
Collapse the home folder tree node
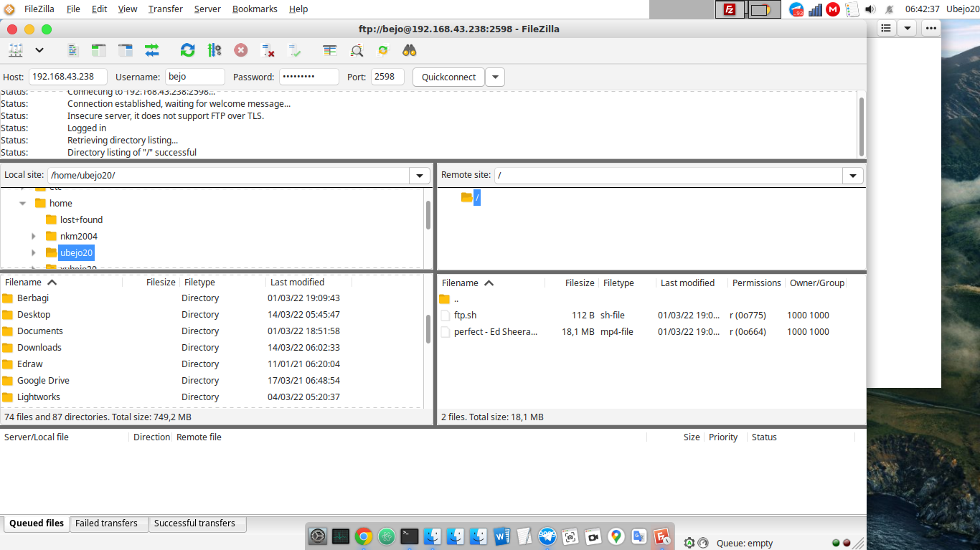click(x=23, y=204)
